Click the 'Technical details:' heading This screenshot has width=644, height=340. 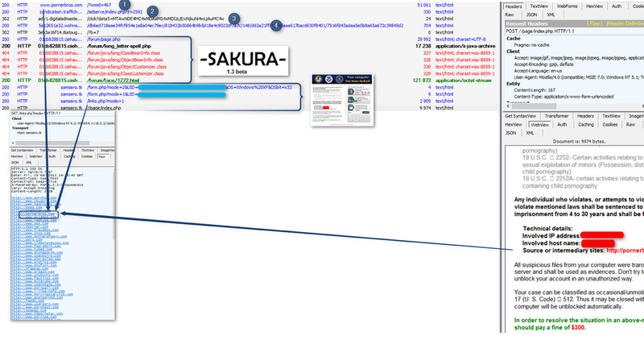tap(546, 228)
